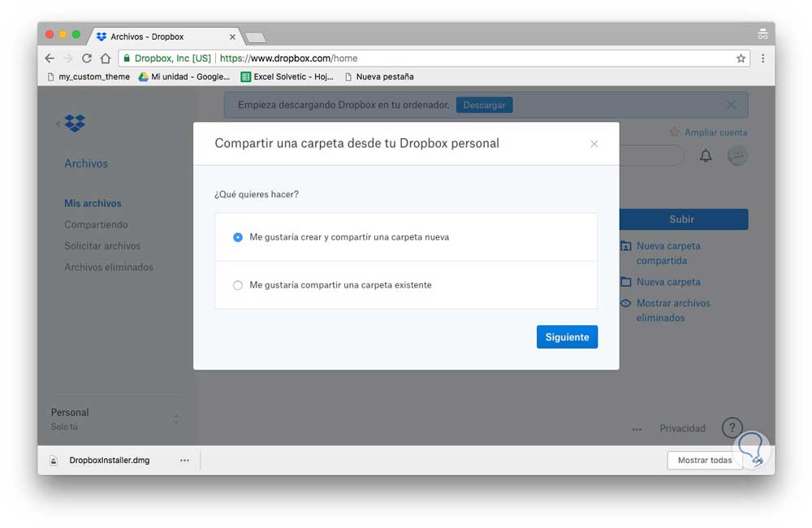812x528 pixels.
Task: Click the Nueva carpeta folder icon
Action: pyautogui.click(x=625, y=282)
